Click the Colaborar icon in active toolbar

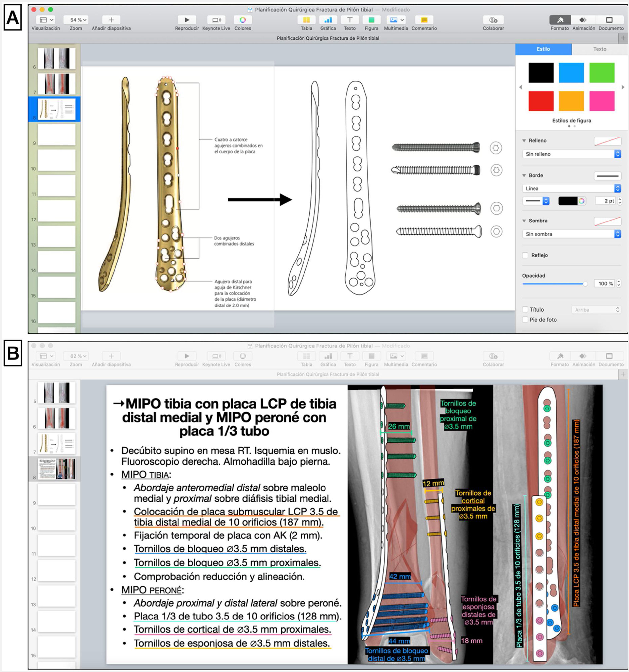pos(493,20)
